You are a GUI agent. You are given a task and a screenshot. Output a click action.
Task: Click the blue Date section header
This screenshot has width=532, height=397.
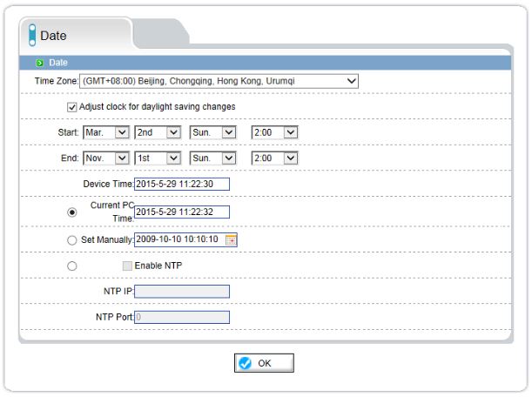tap(266, 63)
